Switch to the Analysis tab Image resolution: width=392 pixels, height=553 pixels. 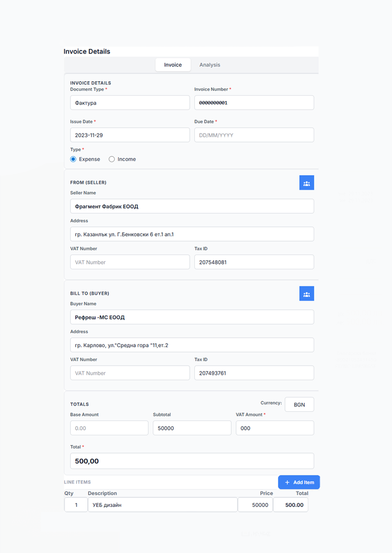pos(210,64)
